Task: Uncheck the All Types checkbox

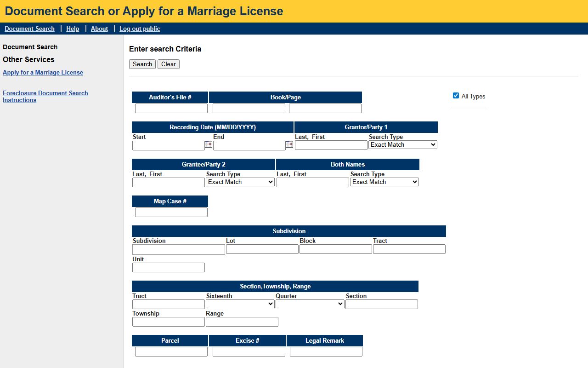Action: (x=456, y=96)
